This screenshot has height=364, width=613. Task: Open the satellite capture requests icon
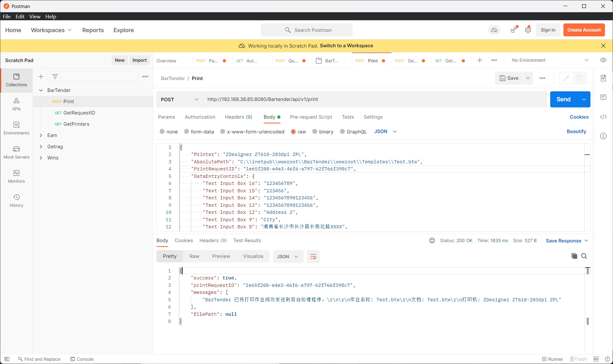tap(514, 30)
